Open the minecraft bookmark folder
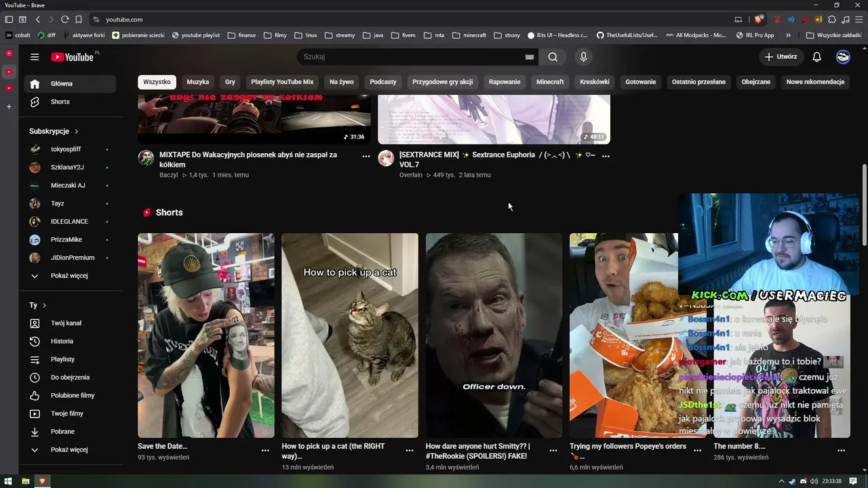The height and width of the screenshot is (488, 868). [469, 35]
